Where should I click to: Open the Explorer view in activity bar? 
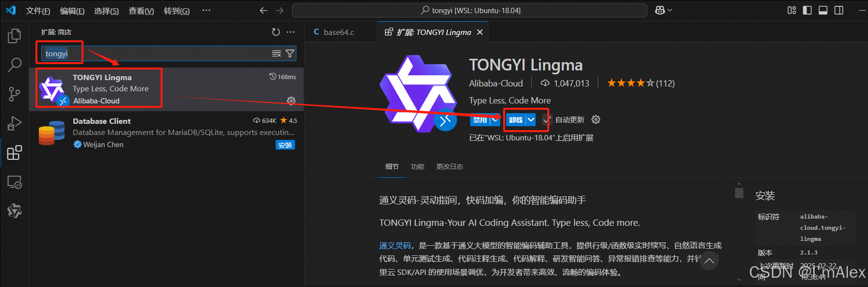[x=15, y=36]
